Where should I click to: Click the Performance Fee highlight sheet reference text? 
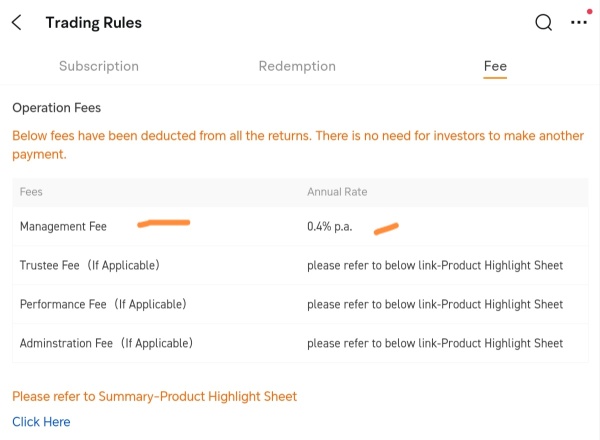(435, 304)
